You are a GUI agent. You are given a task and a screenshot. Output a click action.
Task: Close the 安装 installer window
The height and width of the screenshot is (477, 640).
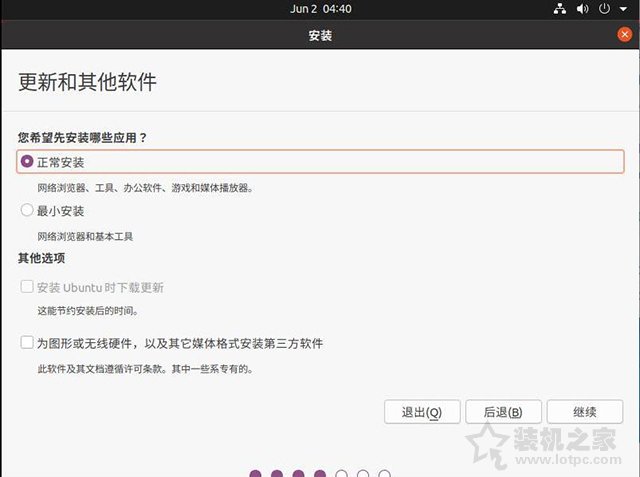[624, 35]
